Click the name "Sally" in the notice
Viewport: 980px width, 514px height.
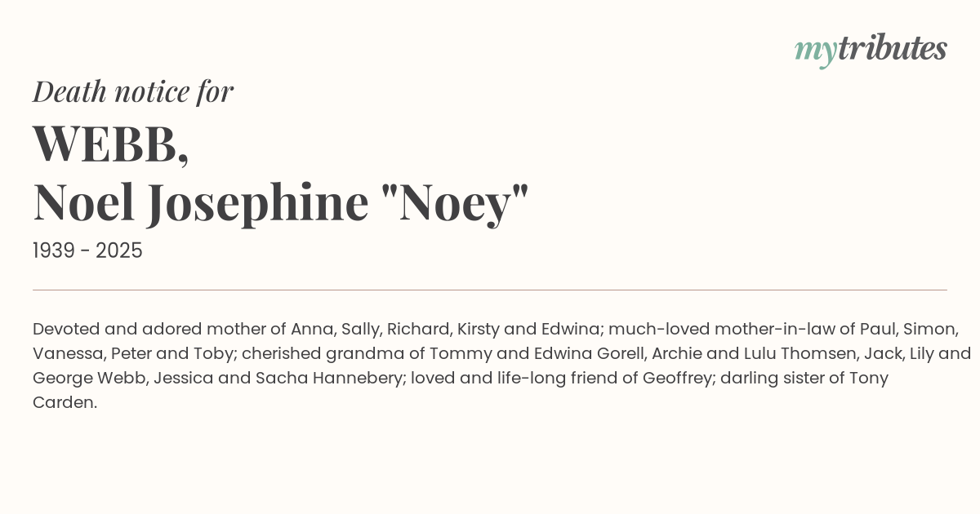point(359,330)
